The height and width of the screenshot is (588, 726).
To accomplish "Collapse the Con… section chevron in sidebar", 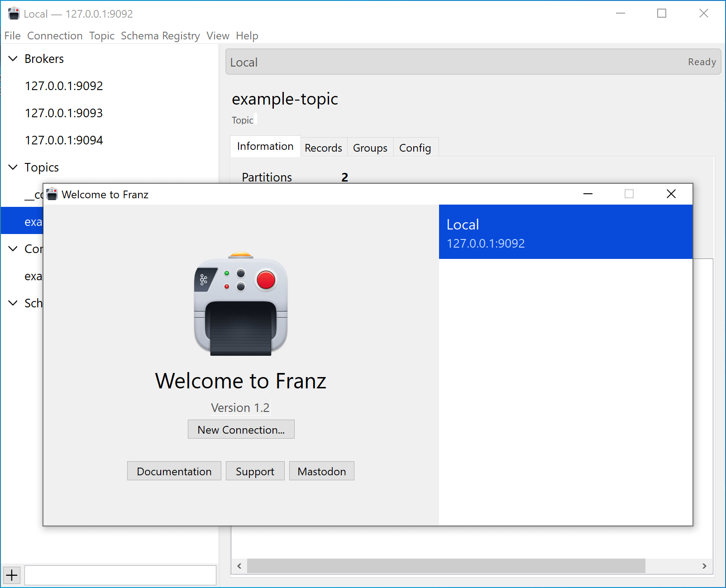I will pyautogui.click(x=13, y=249).
